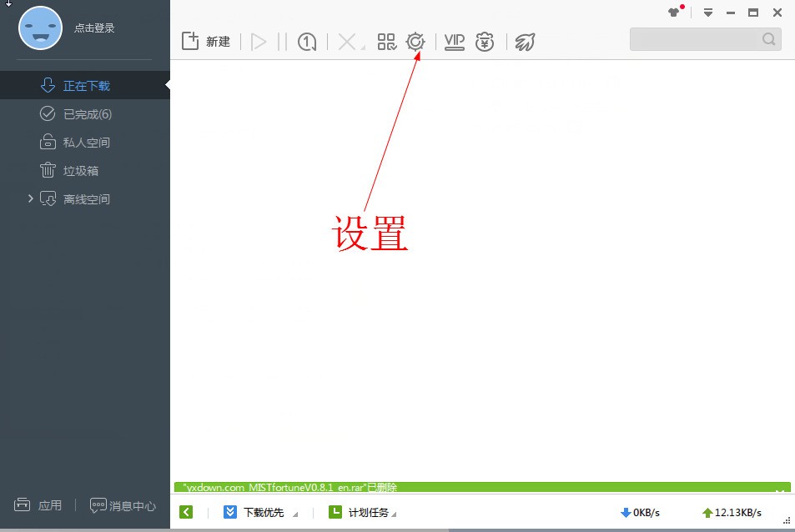Collapse sidebar with green arrow button

pyautogui.click(x=186, y=512)
